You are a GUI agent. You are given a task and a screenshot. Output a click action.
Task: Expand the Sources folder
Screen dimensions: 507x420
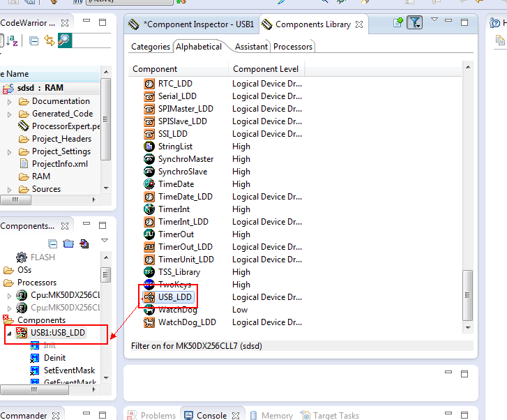pos(9,190)
